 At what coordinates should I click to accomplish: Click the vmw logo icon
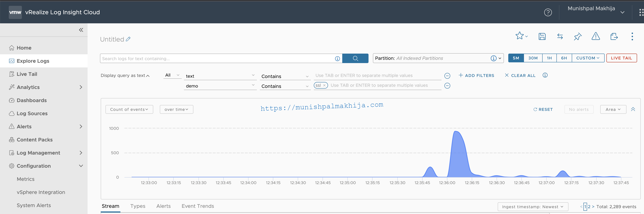(15, 12)
